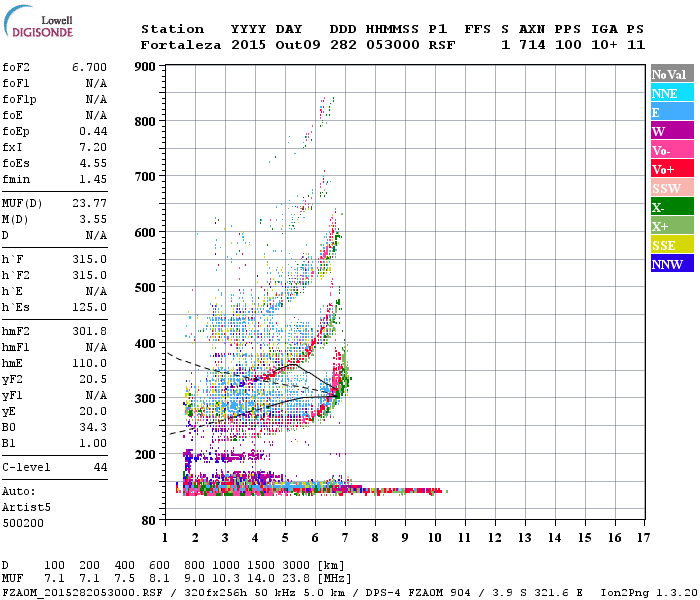Click the Ion2Png 1.3.20 footer label
Image resolution: width=700 pixels, height=600 pixels.
(x=649, y=593)
